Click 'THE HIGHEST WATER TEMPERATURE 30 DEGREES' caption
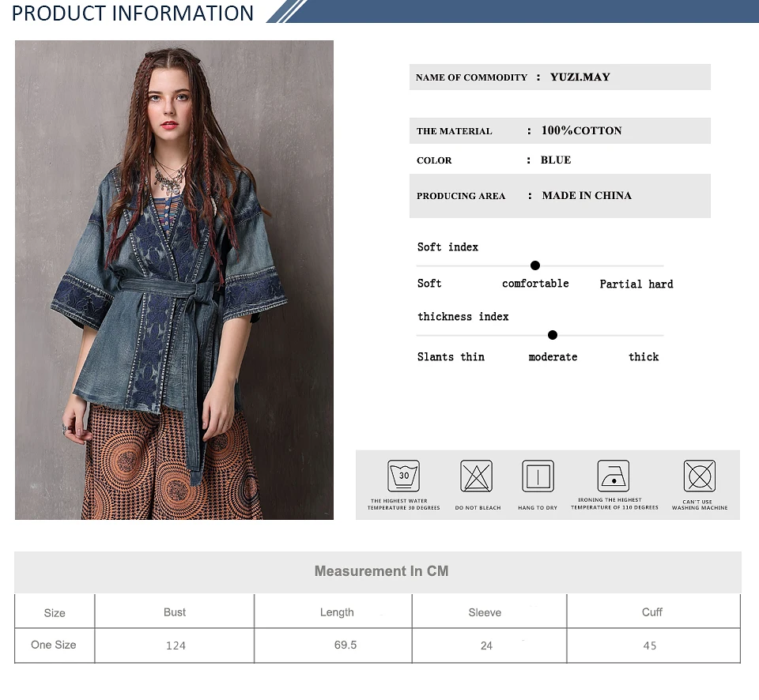Viewport: 759px width, 700px height. (404, 505)
